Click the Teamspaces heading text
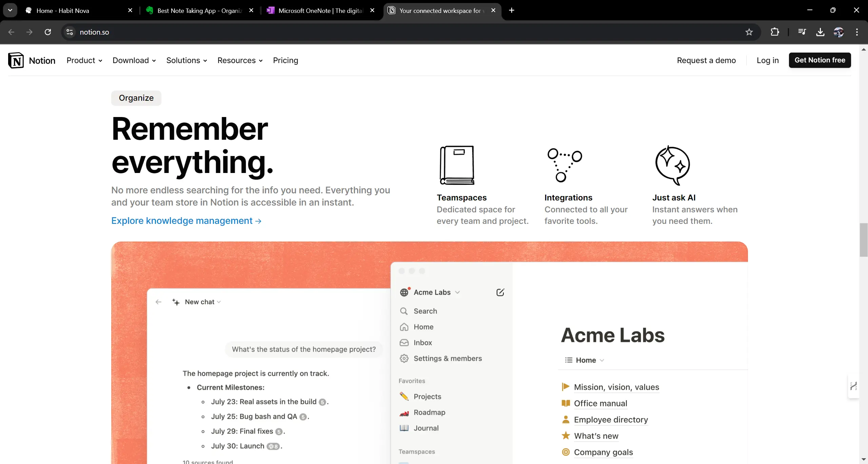Image resolution: width=868 pixels, height=464 pixels. 461,198
